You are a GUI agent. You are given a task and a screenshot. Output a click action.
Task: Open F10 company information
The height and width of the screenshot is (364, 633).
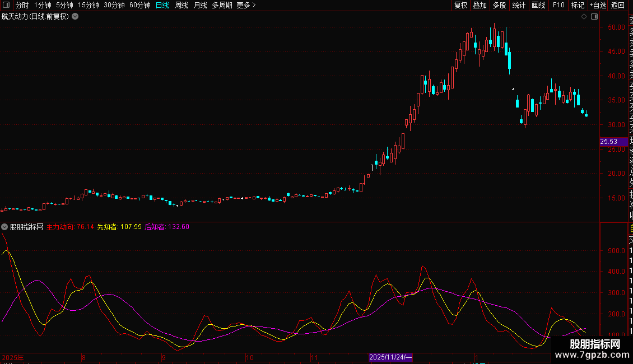click(x=558, y=5)
